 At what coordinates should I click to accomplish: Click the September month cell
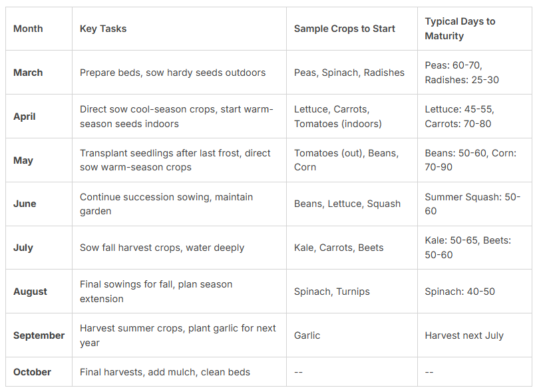click(39, 335)
